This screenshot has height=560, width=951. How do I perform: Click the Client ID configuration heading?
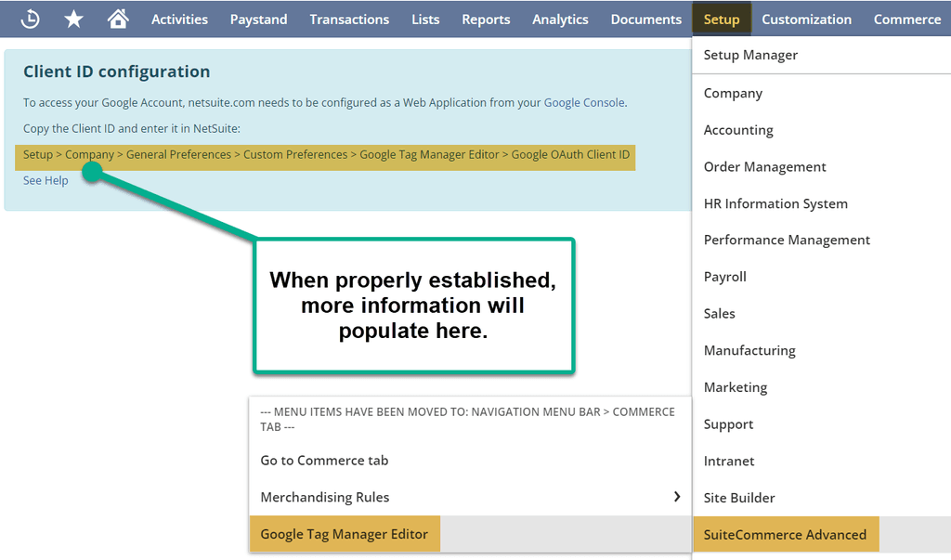[x=116, y=72]
